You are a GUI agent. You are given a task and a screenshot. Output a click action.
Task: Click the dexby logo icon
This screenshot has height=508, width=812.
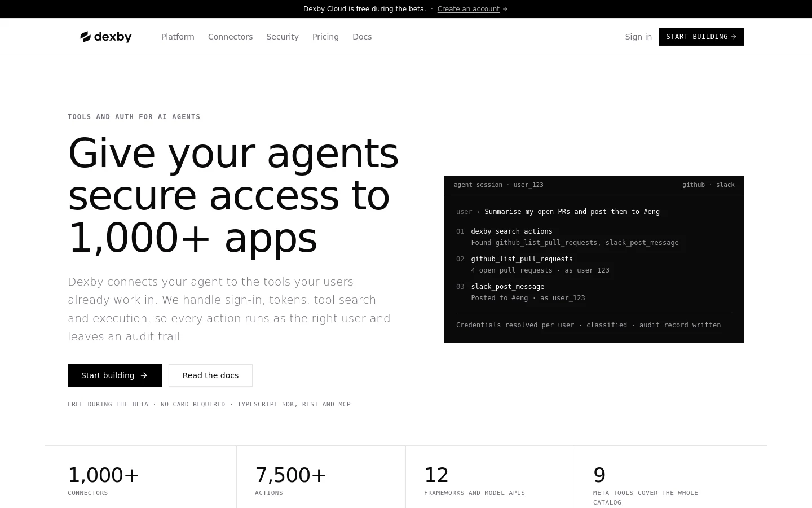click(86, 37)
